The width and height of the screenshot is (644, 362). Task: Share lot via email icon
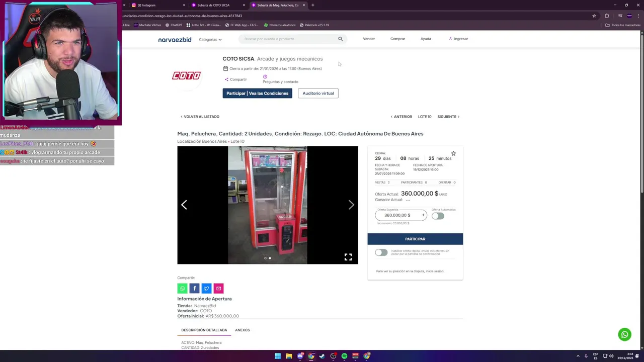pyautogui.click(x=218, y=288)
